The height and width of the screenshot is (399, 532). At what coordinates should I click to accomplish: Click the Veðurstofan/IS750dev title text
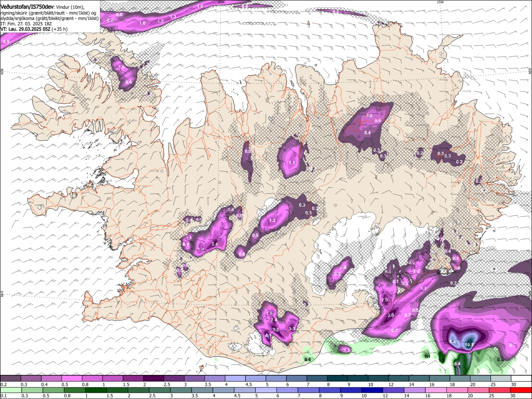(27, 6)
